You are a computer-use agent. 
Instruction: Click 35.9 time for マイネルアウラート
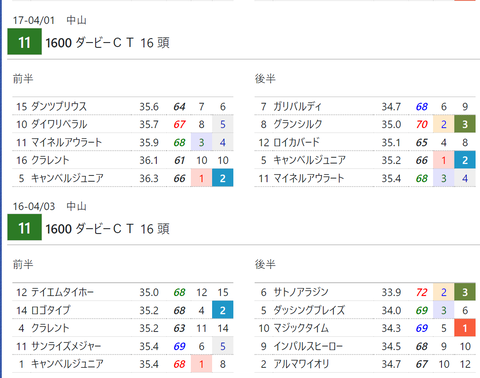pyautogui.click(x=149, y=143)
